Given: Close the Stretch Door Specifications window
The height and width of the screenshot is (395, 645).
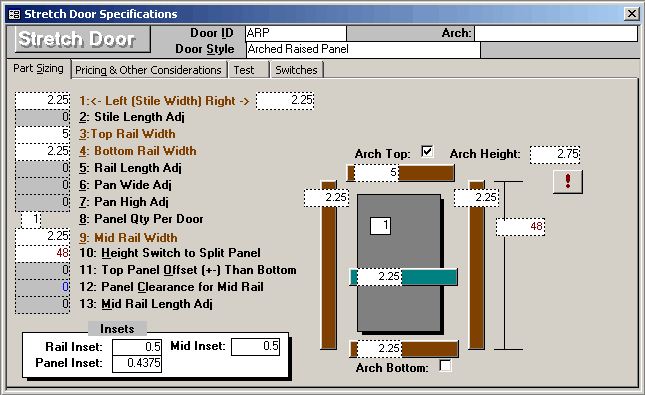Looking at the screenshot, I should tap(631, 14).
